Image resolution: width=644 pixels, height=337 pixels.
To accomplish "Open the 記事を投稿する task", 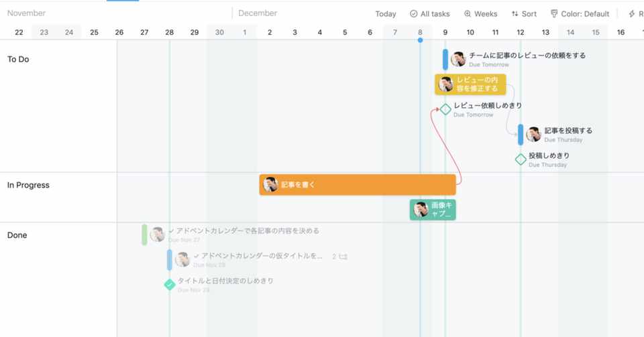I will pos(568,131).
